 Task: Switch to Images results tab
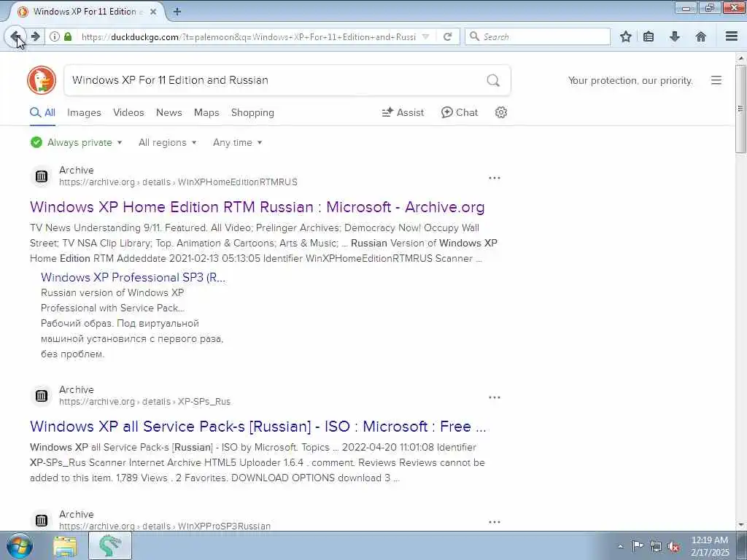click(84, 112)
